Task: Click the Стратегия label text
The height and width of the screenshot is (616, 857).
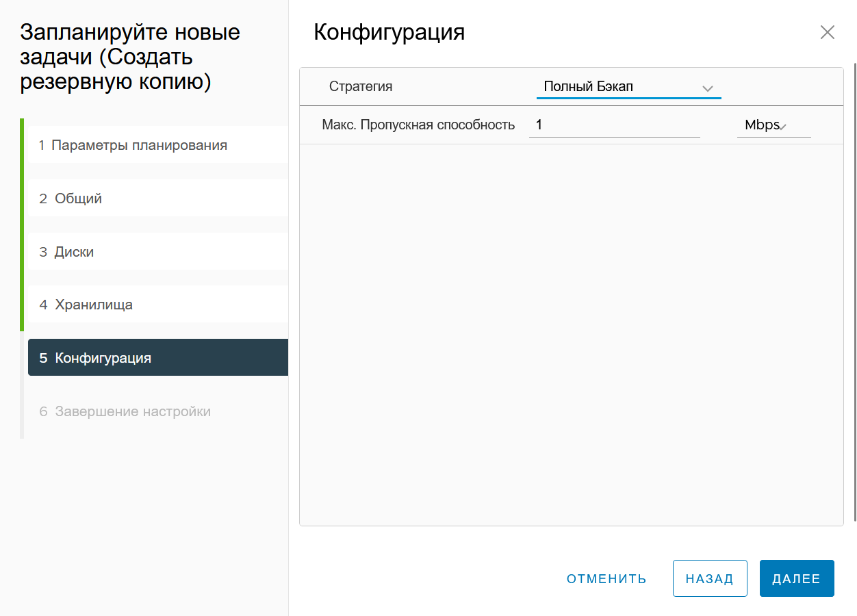Action: point(361,87)
